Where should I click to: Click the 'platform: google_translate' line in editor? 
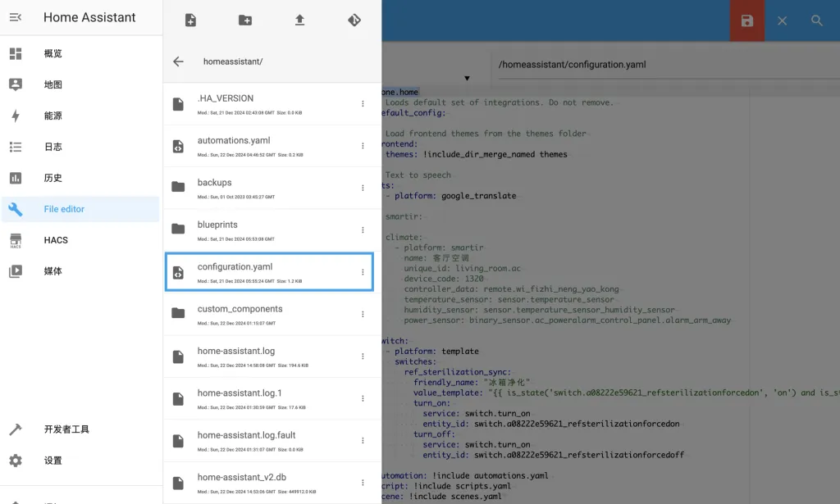(455, 196)
